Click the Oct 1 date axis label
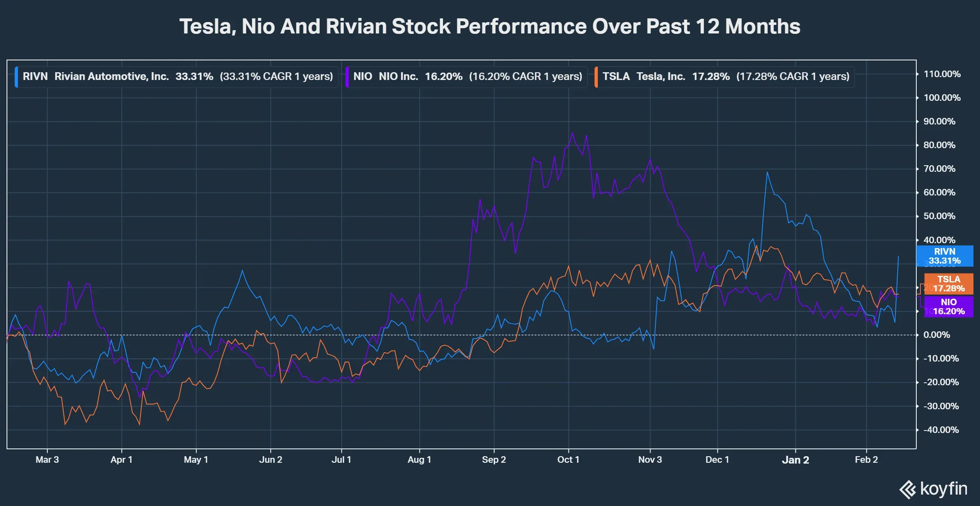Image resolution: width=980 pixels, height=506 pixels. [x=568, y=460]
